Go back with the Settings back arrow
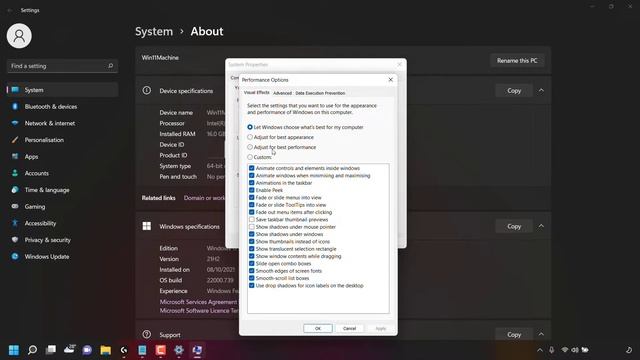The width and height of the screenshot is (640, 360). (10, 10)
